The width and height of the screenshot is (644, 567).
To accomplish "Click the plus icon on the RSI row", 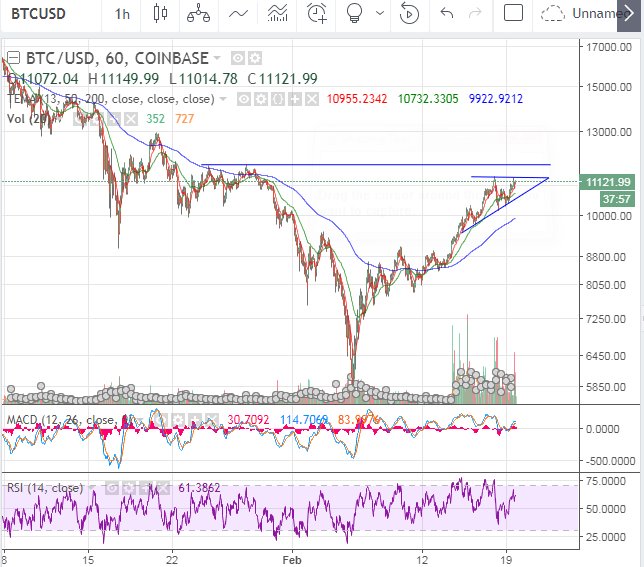I will [146, 488].
